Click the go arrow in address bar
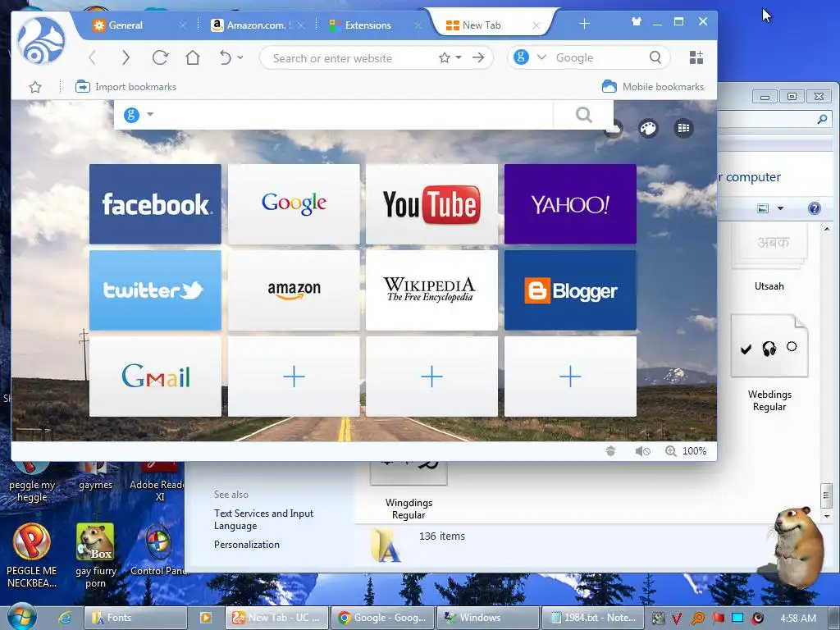The image size is (840, 630). click(478, 57)
